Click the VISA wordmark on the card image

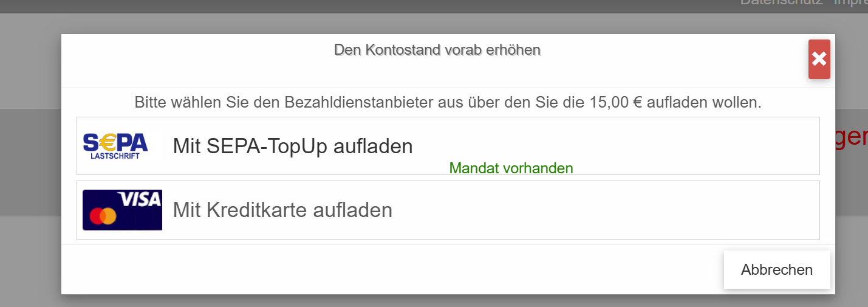click(x=140, y=199)
